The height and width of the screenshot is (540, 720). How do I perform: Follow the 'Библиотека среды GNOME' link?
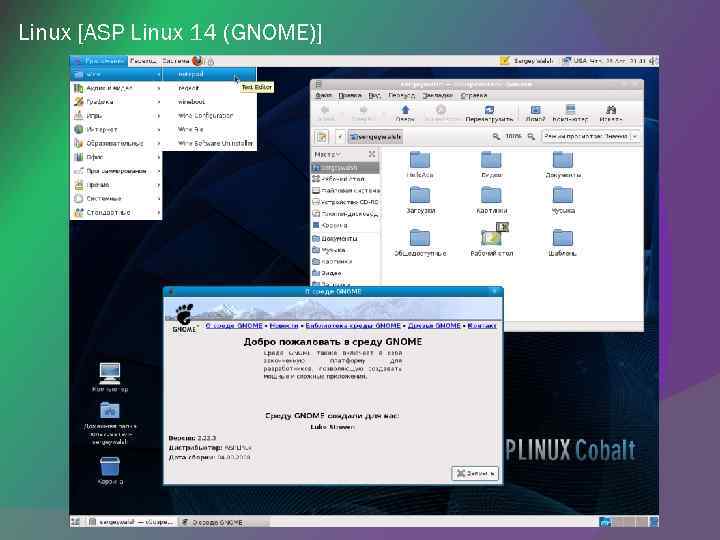pos(353,326)
